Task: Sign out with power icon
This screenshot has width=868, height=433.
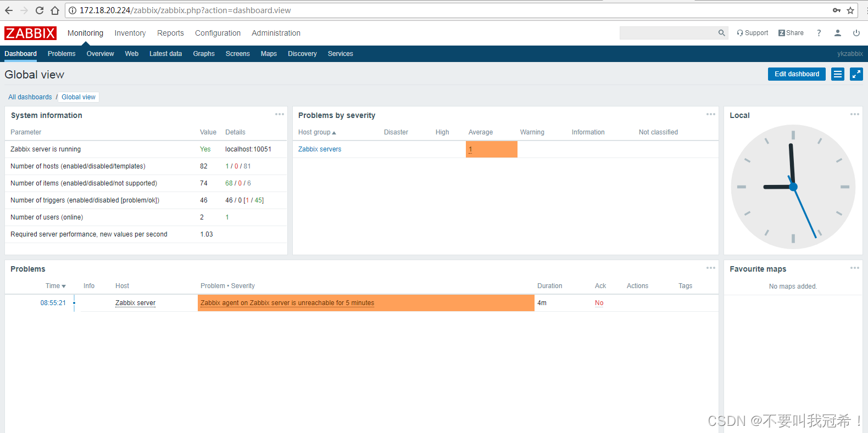Action: 856,33
